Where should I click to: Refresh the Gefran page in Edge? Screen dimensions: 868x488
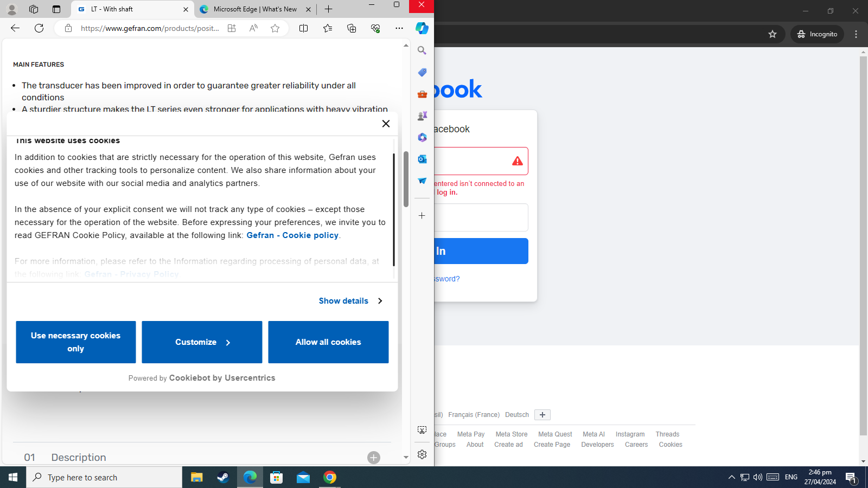tap(39, 28)
